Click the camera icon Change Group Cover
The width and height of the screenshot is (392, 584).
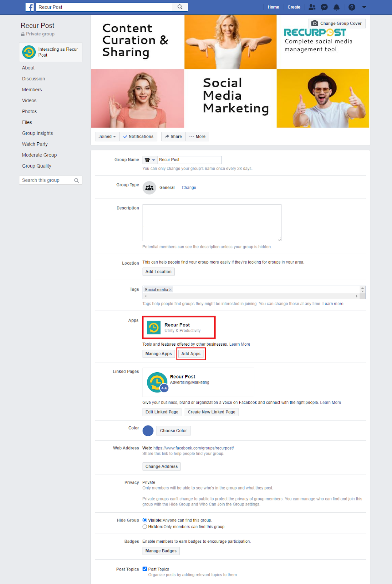pos(315,23)
